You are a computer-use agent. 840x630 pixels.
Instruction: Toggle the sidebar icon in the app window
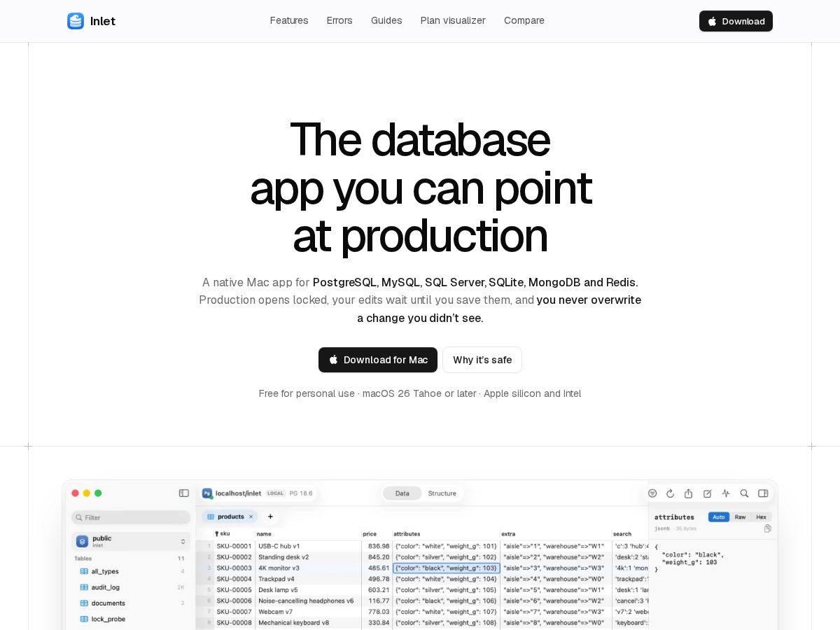(x=184, y=493)
